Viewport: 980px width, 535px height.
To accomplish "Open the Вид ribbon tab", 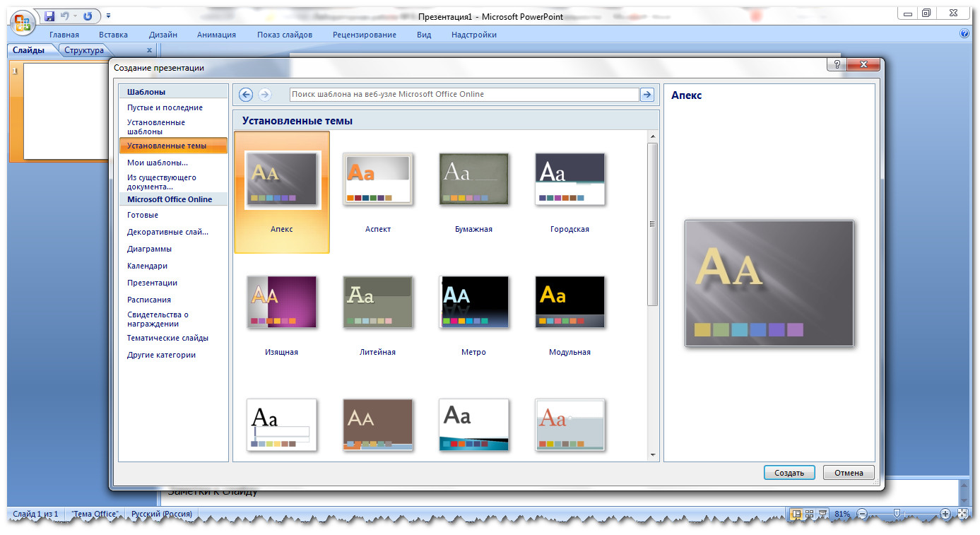I will point(424,35).
